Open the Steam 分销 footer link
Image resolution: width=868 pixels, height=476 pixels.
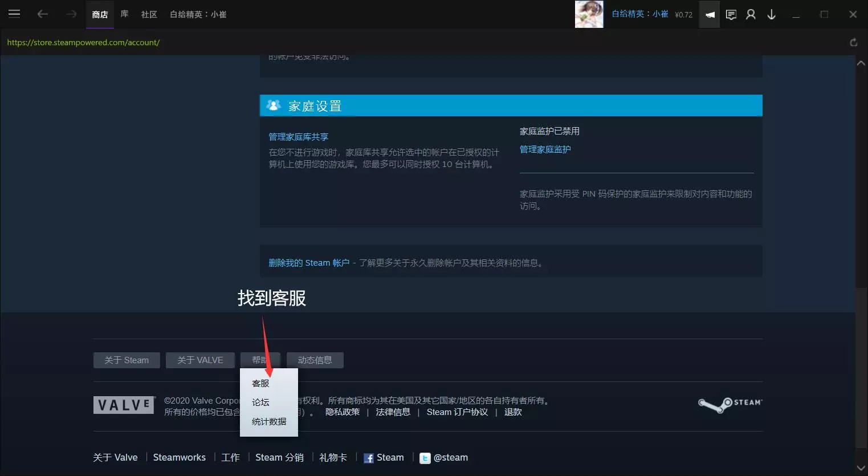(x=279, y=458)
